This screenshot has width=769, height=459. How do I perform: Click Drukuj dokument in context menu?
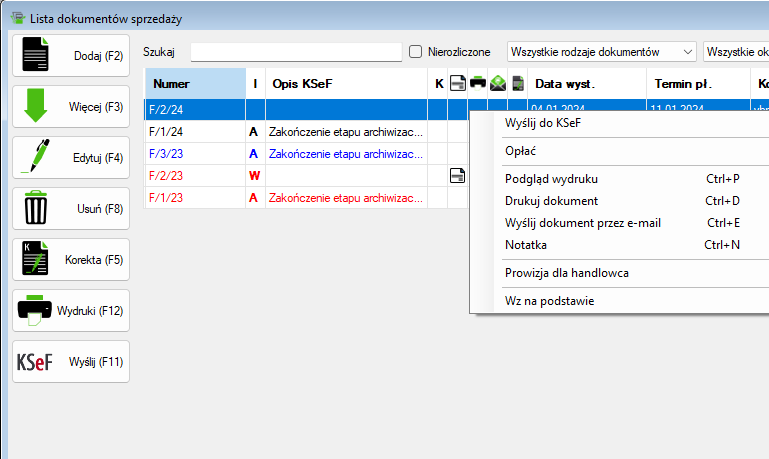[551, 201]
